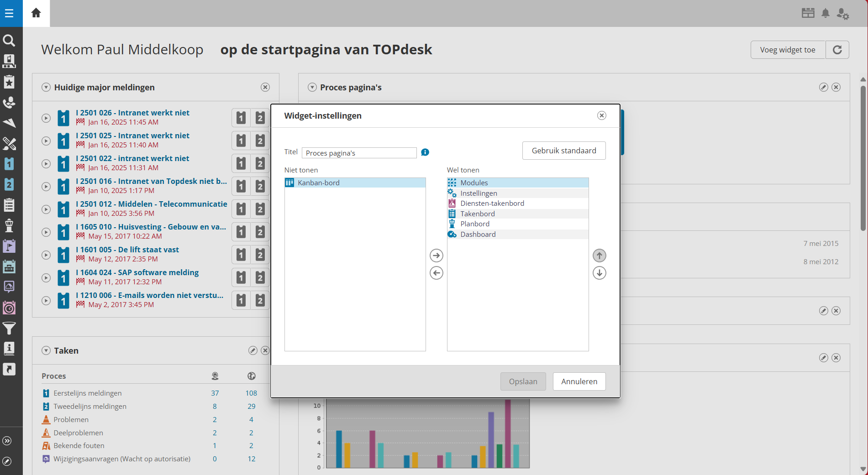This screenshot has width=868, height=475.
Task: Expand incident I 2501 026 row
Action: tap(46, 118)
